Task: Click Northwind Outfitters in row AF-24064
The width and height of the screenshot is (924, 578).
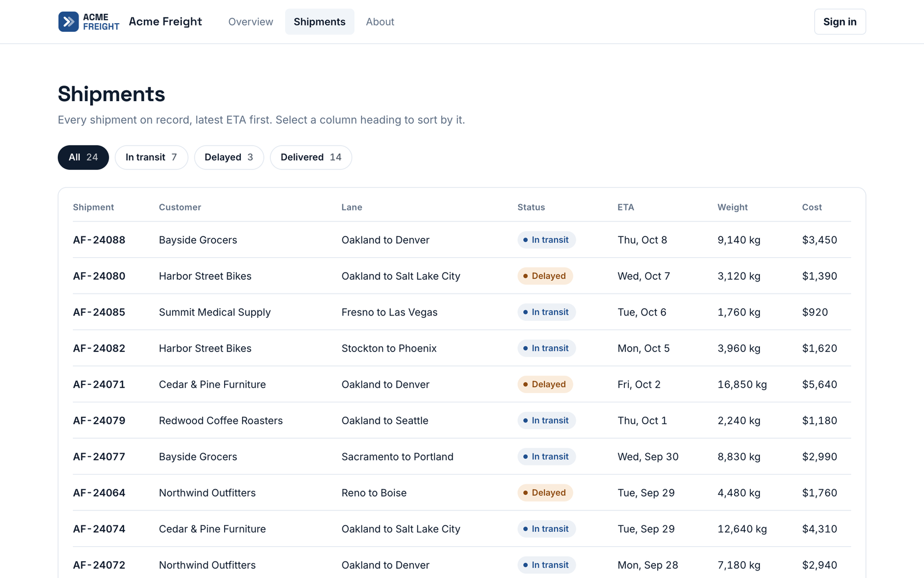Action: tap(207, 493)
